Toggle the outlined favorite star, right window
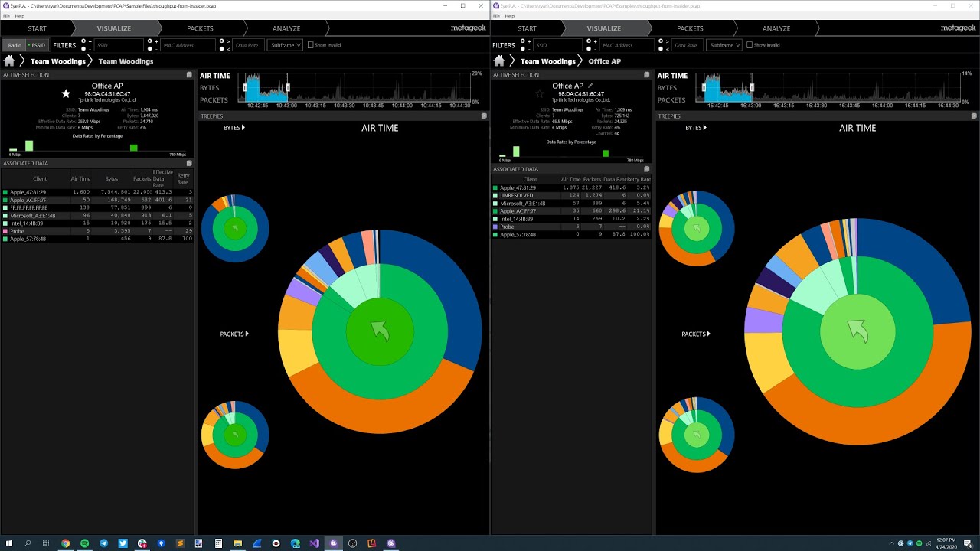 click(540, 93)
